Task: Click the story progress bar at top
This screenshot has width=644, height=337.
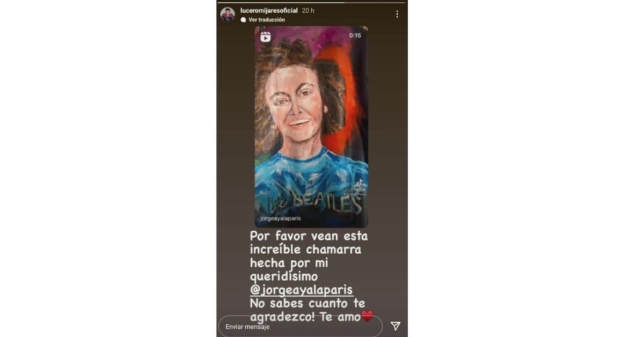Action: [312, 3]
